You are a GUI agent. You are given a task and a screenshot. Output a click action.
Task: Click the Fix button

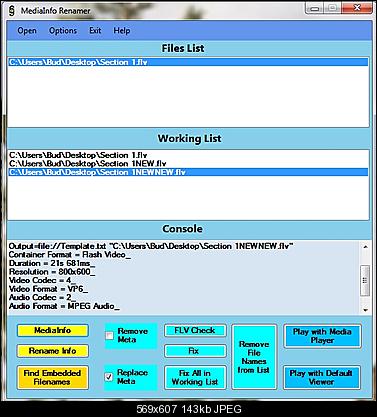tap(195, 351)
